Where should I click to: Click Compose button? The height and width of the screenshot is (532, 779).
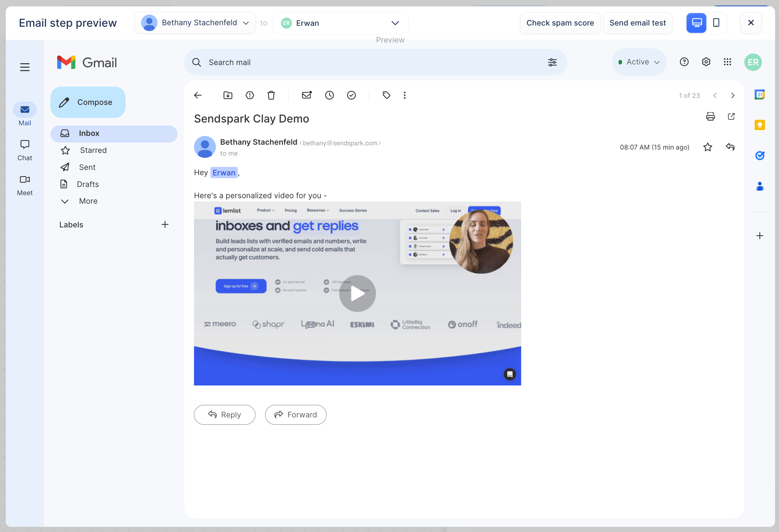tap(88, 102)
